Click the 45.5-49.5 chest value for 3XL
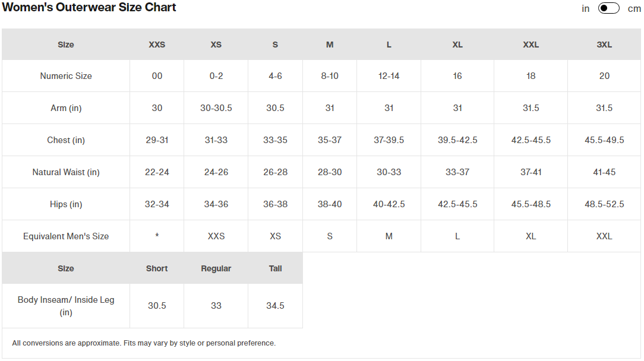 click(x=604, y=140)
